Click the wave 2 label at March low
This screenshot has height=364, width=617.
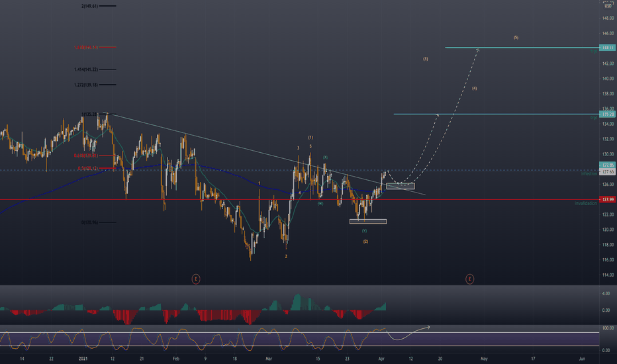tap(286, 256)
